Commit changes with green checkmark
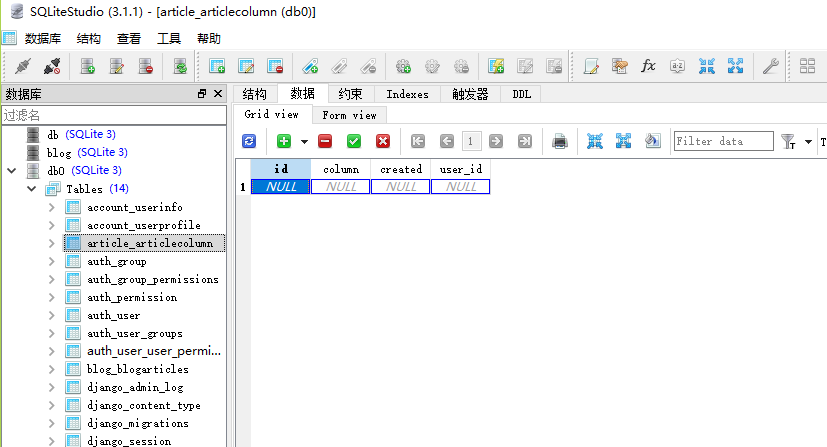Viewport: 827px width, 447px height. [x=354, y=141]
